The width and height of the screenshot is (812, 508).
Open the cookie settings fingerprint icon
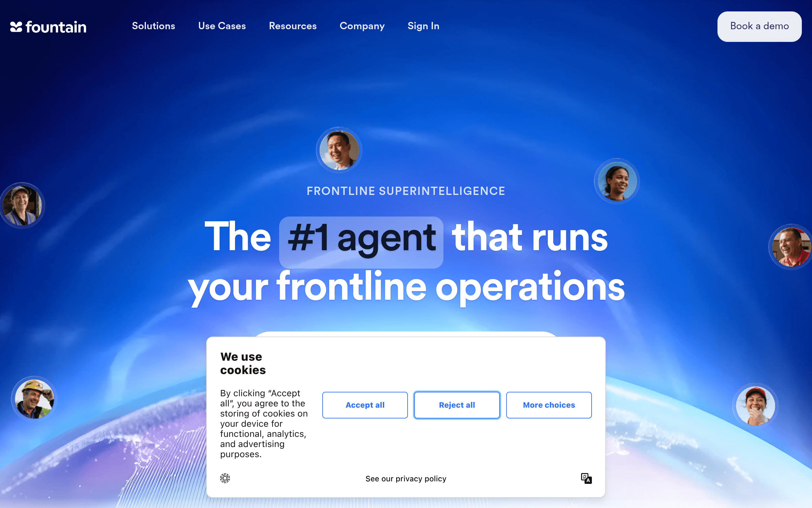pos(225,478)
